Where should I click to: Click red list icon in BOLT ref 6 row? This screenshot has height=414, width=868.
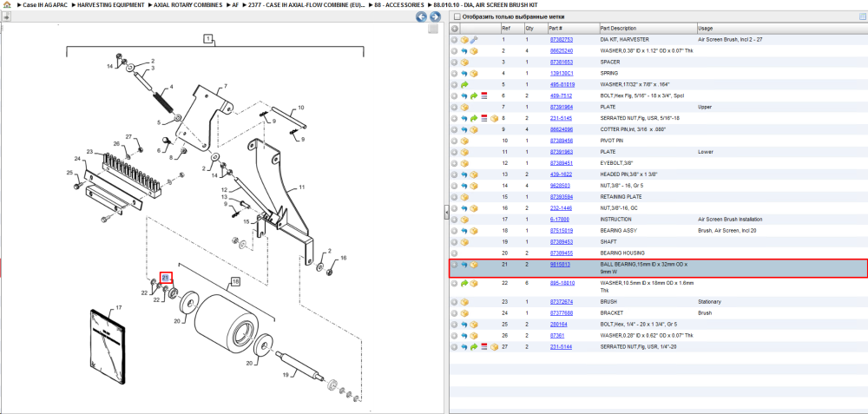click(x=483, y=95)
